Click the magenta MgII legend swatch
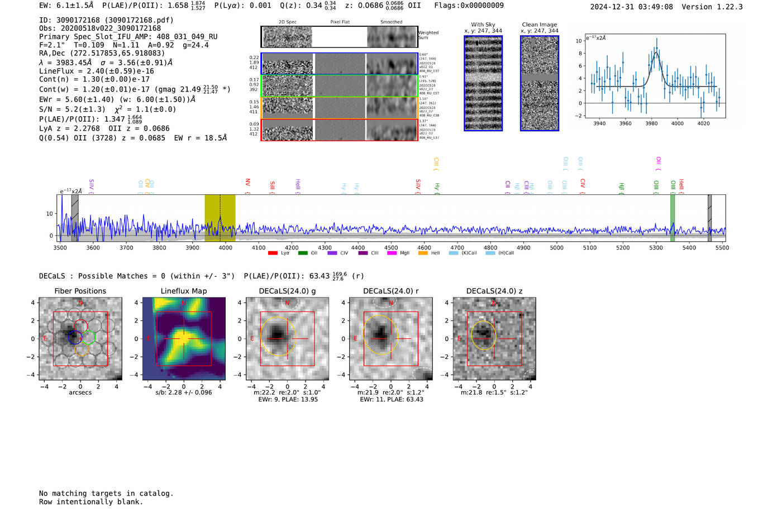782x532 pixels. tap(392, 253)
